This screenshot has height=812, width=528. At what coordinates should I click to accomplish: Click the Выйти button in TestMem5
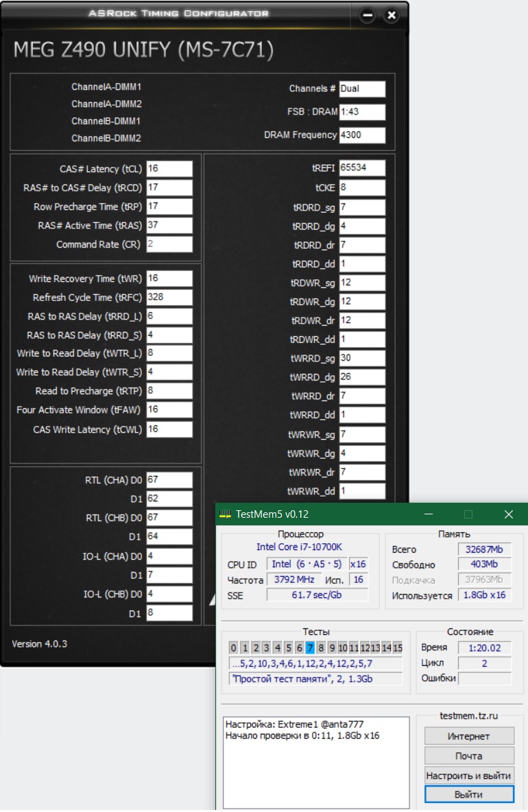point(469,794)
